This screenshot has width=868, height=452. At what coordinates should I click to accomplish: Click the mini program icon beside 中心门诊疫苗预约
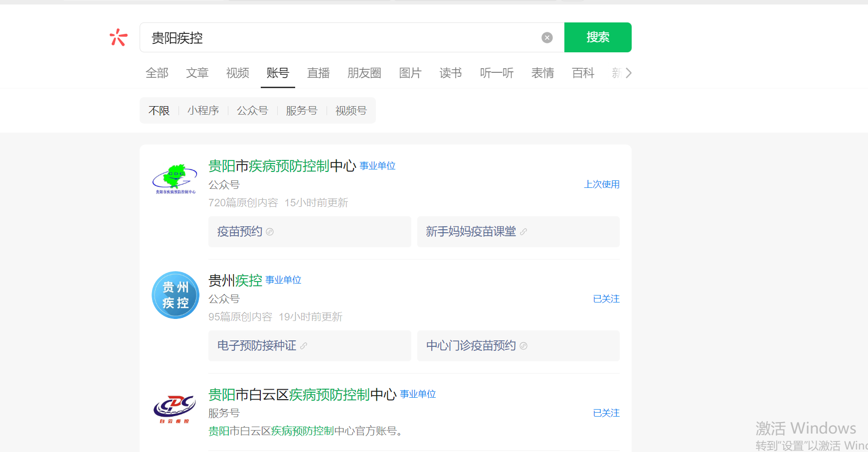click(523, 346)
